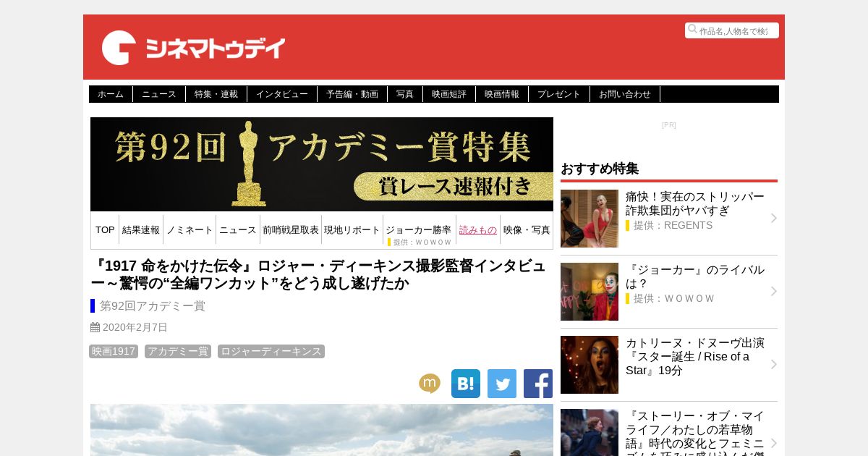Click the 映画1917 tag
The height and width of the screenshot is (456, 868).
tap(114, 351)
